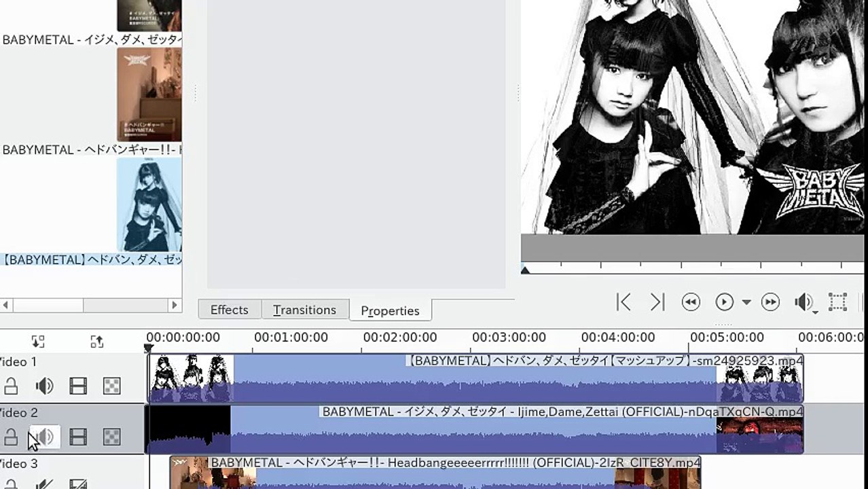Select the sm24925923.mp4 clip on Video 1
The height and width of the screenshot is (489, 868).
475,379
